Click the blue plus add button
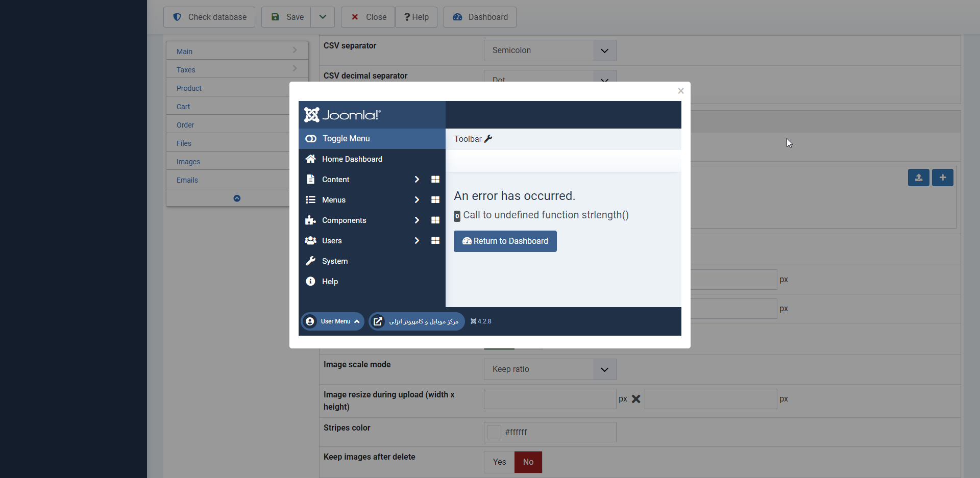Image resolution: width=980 pixels, height=478 pixels. [x=943, y=178]
